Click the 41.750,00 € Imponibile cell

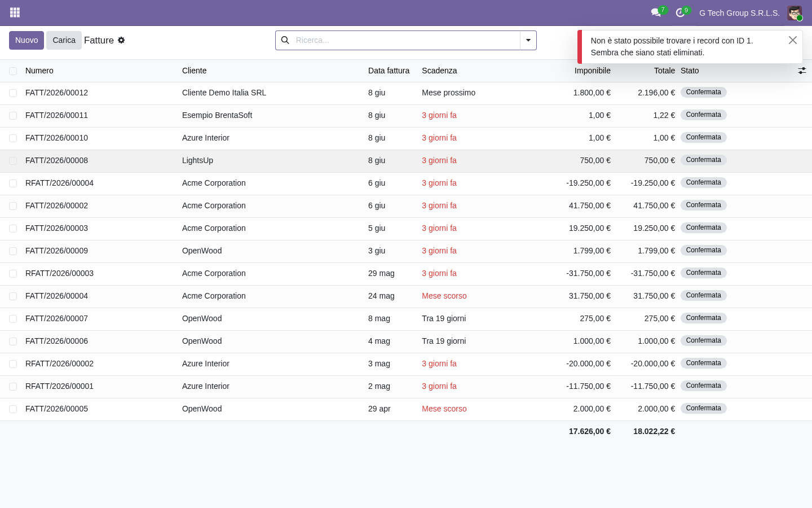tap(590, 205)
